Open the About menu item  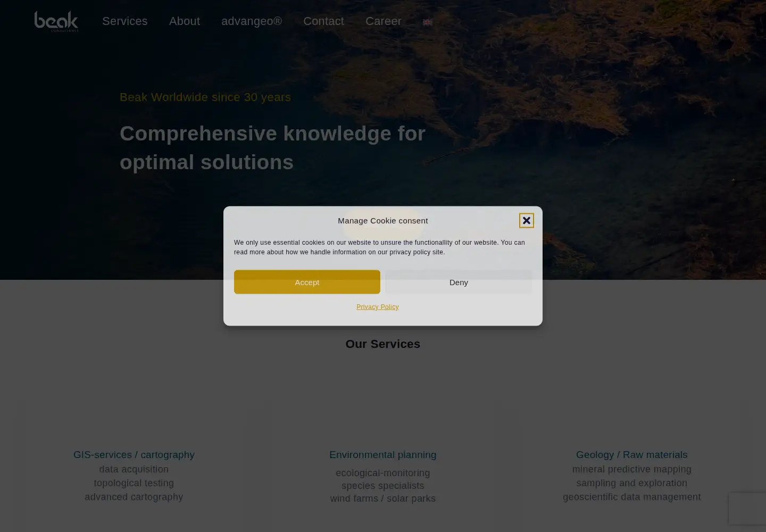185,21
